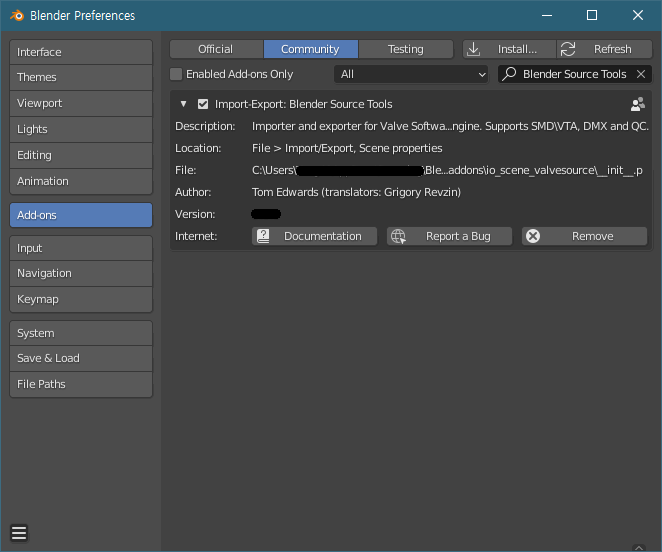Click the Blender logo in title bar

point(17,16)
